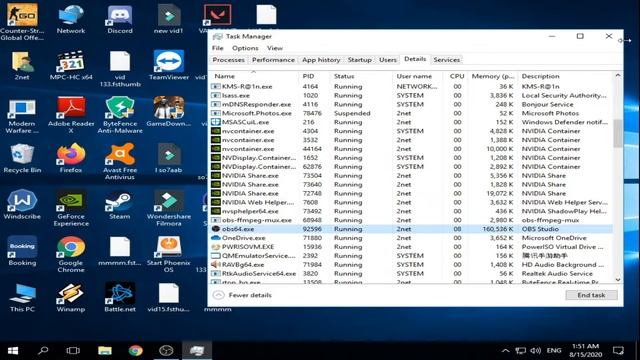Select the obs-ffmpeg-mux.exe row

411,220
